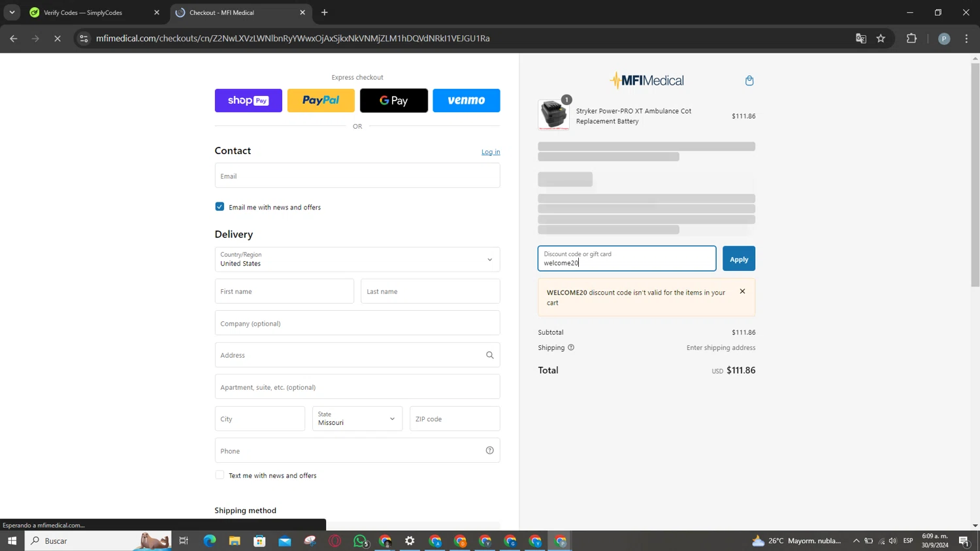Image resolution: width=980 pixels, height=551 pixels.
Task: Click the phone field help icon
Action: pyautogui.click(x=489, y=450)
